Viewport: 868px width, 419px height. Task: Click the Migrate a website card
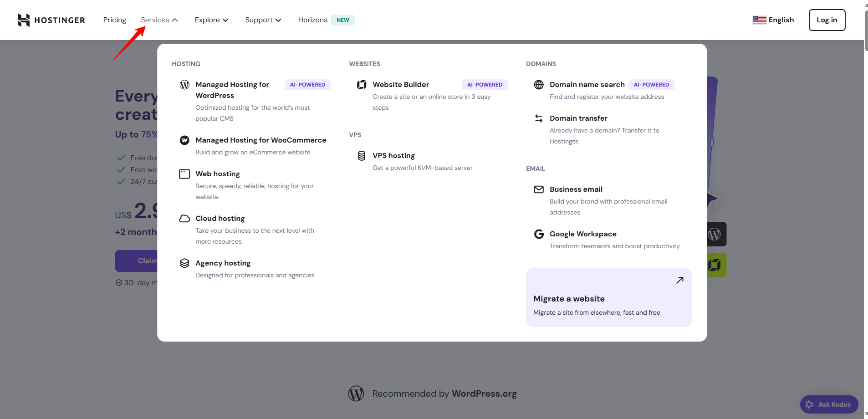pyautogui.click(x=609, y=297)
